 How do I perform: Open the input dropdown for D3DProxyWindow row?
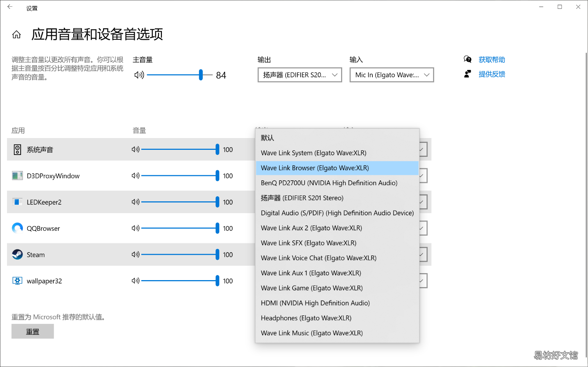(x=423, y=176)
